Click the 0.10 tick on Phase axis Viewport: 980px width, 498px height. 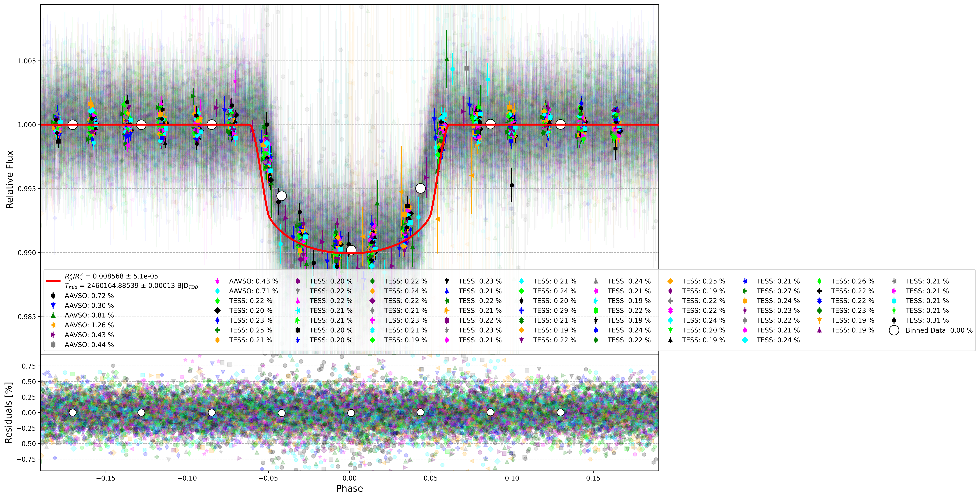coord(512,478)
